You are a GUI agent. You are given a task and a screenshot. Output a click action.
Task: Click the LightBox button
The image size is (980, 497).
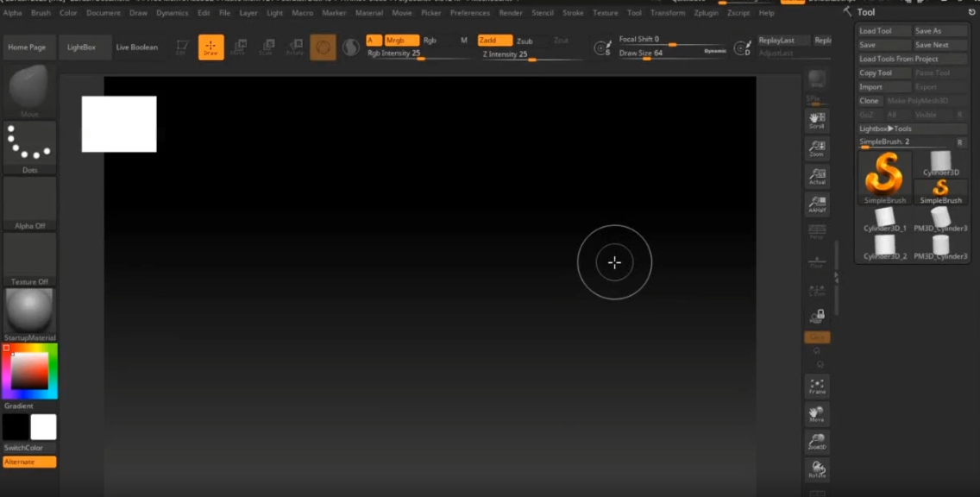[82, 47]
